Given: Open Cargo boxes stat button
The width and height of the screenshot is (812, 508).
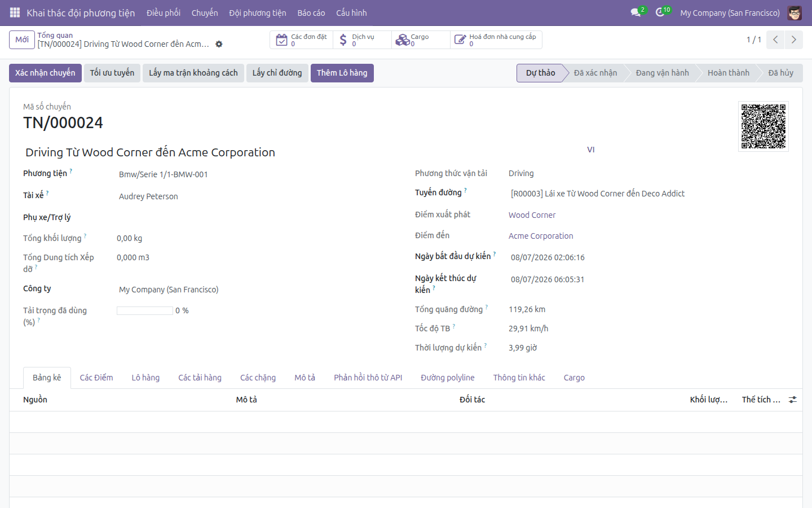Looking at the screenshot, I should [x=421, y=40].
